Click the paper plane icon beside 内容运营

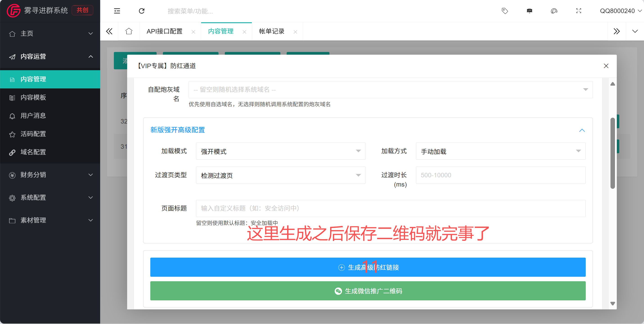(12, 57)
